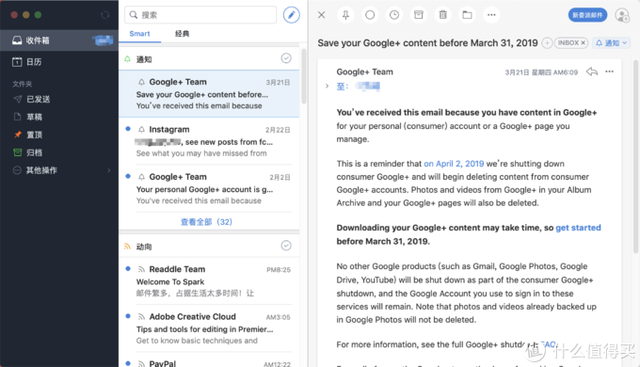Archive the email using archive box icon
This screenshot has height=367, width=640.
point(418,15)
